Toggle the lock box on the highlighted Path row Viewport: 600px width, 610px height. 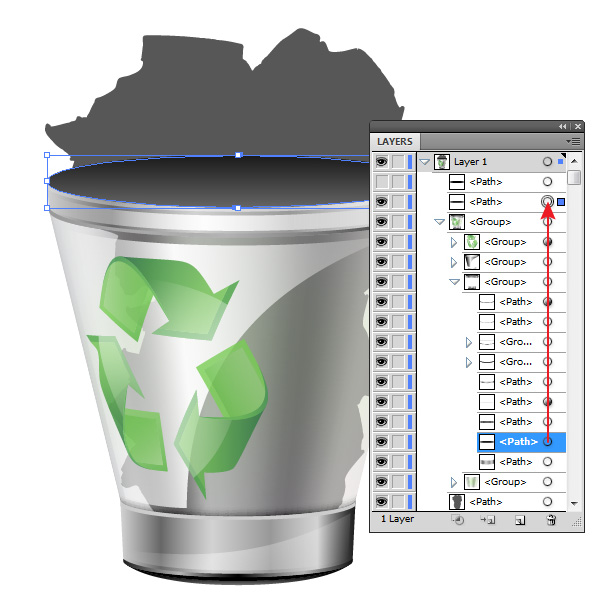pos(398,442)
